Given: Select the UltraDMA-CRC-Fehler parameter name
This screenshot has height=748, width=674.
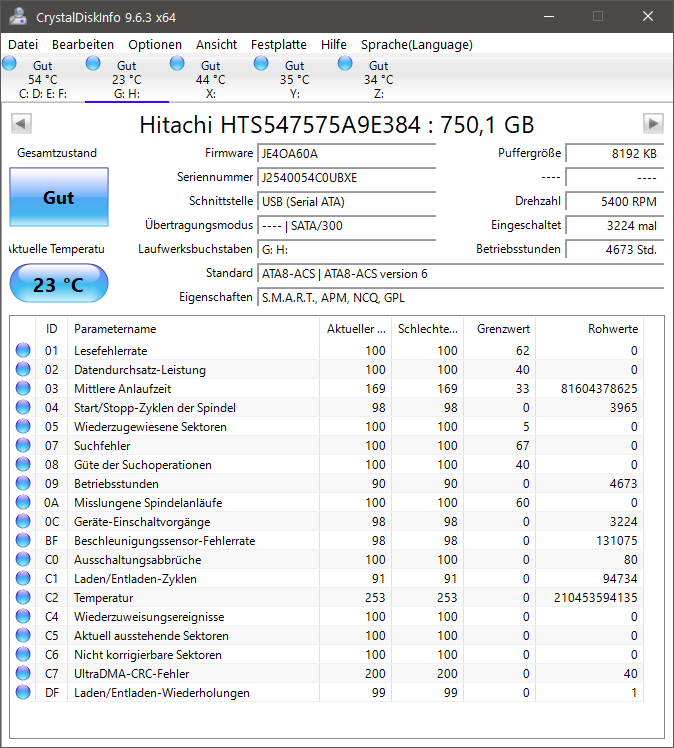Looking at the screenshot, I should pyautogui.click(x=132, y=674).
